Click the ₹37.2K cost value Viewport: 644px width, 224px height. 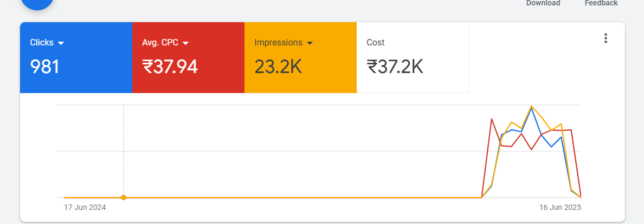click(395, 67)
